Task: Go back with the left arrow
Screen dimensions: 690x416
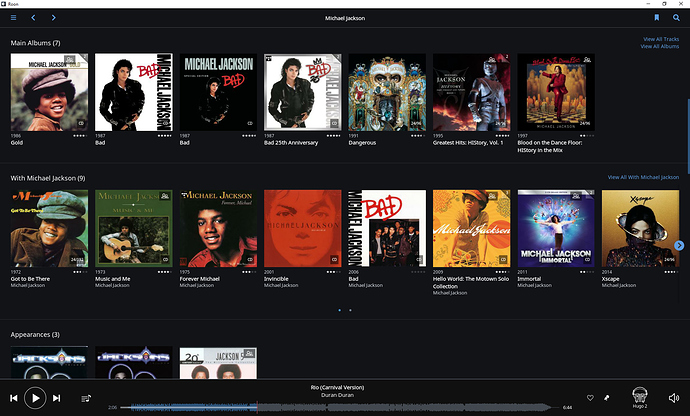Action: coord(33,18)
